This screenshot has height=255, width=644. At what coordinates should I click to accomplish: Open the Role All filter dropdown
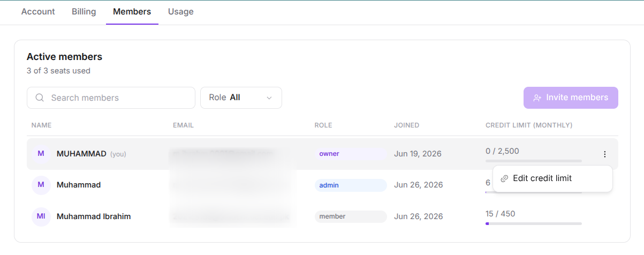click(x=241, y=97)
